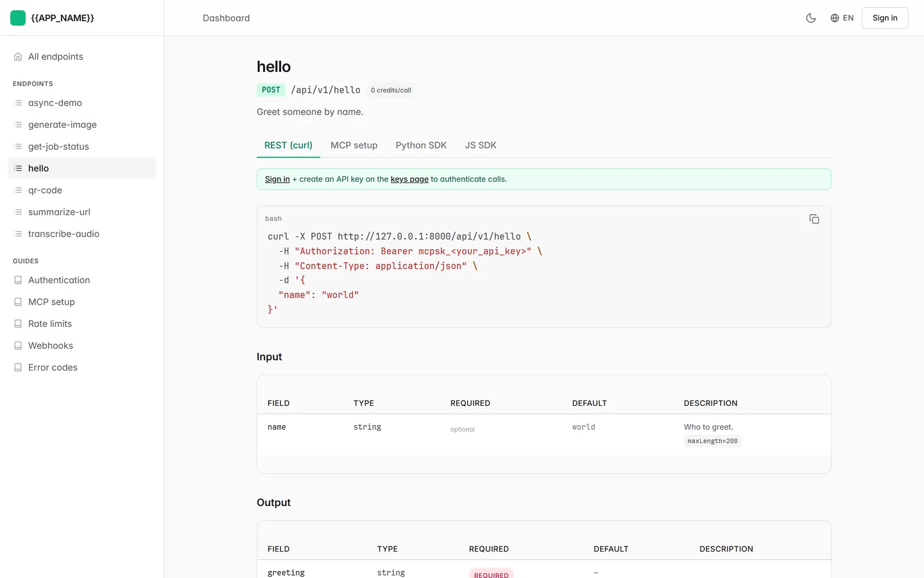The image size is (924, 578).
Task: Open the qr-code endpoint
Action: tap(82, 190)
